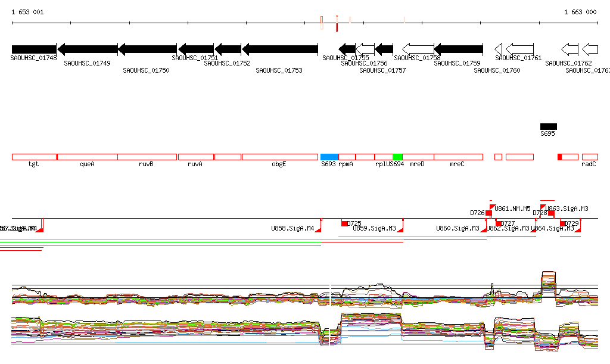Select the black SAOUHSC_01750 gene arrow
610x364 pixels.
[x=148, y=49]
